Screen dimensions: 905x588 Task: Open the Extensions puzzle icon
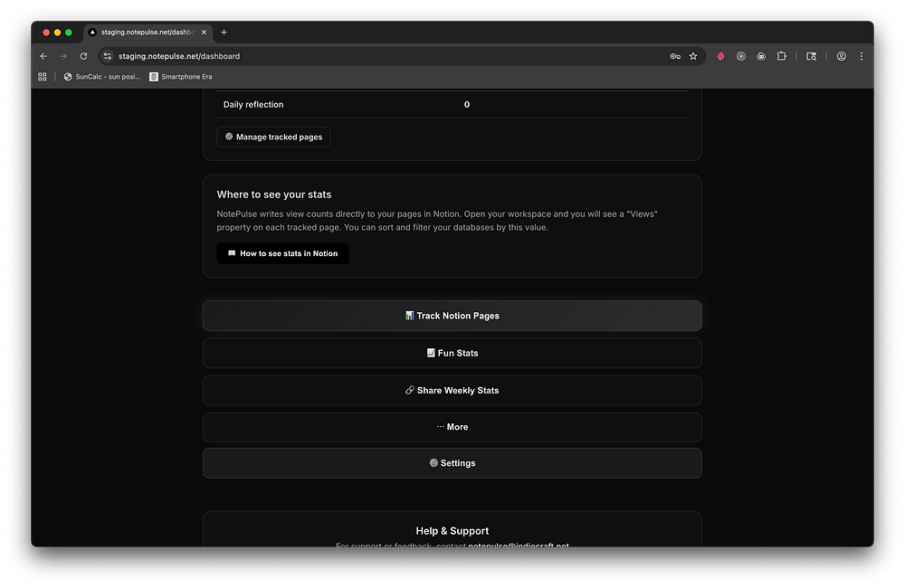[782, 56]
